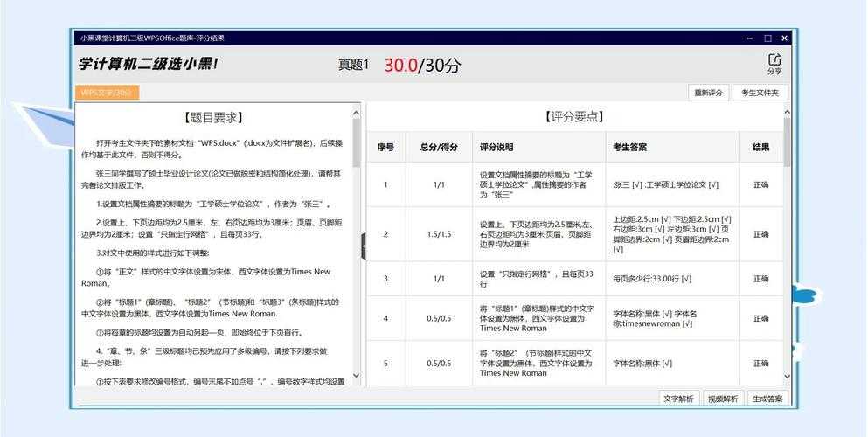868x437 pixels.
Task: Maximize the 评分结果 window
Action: pyautogui.click(x=767, y=38)
